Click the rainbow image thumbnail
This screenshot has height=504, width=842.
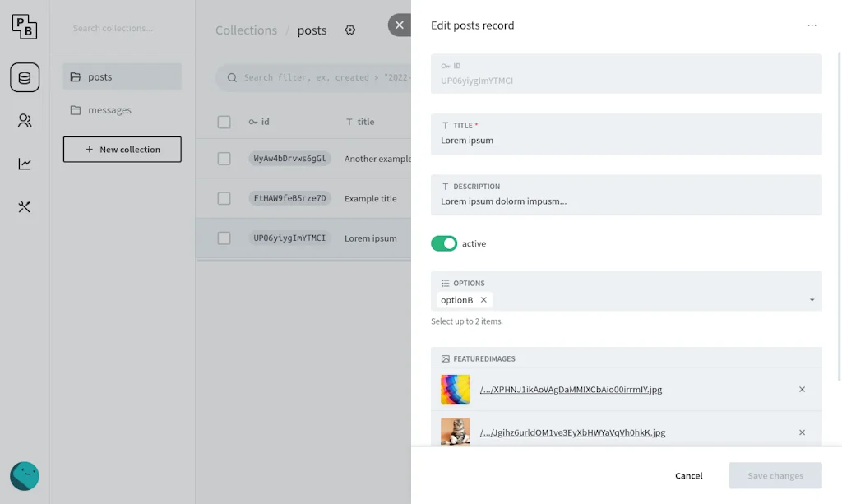tap(455, 389)
